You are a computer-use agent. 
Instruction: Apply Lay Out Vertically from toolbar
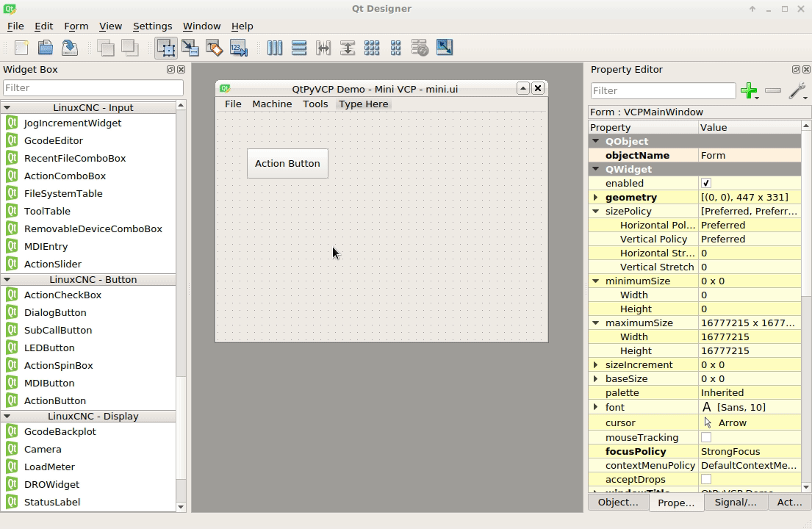coord(299,48)
